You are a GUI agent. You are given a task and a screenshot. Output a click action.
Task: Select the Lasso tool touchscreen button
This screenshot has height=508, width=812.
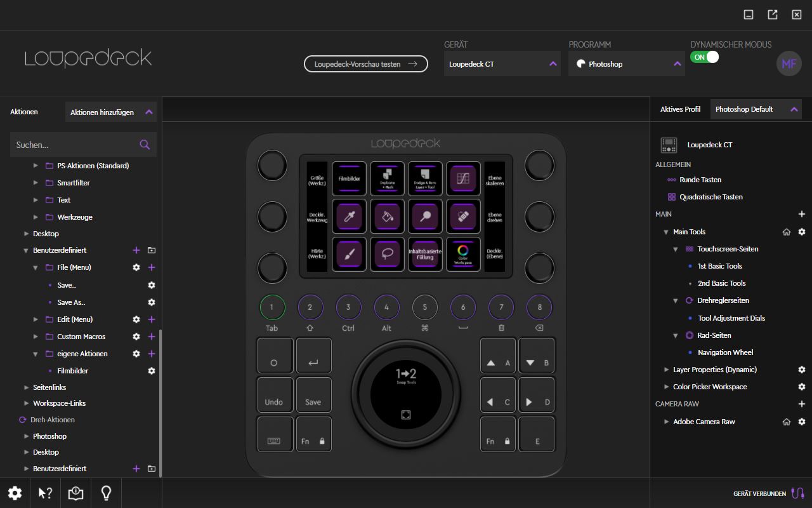pos(387,254)
